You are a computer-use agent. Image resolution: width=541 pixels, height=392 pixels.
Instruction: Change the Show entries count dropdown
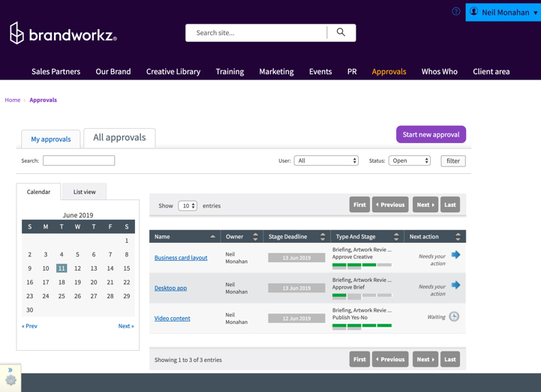[188, 206]
